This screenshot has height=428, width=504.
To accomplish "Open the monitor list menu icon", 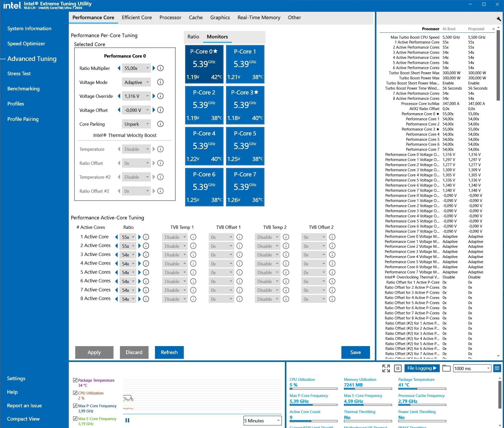I will click(x=497, y=368).
